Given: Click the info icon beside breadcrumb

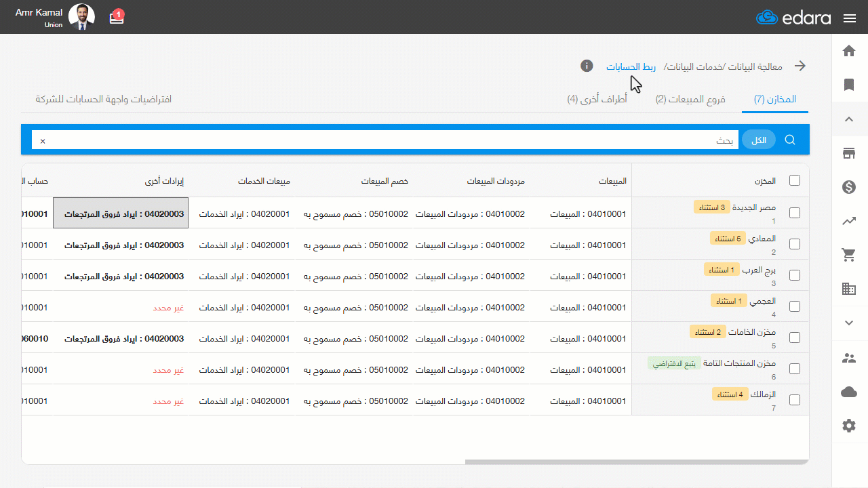Looking at the screenshot, I should pyautogui.click(x=587, y=66).
